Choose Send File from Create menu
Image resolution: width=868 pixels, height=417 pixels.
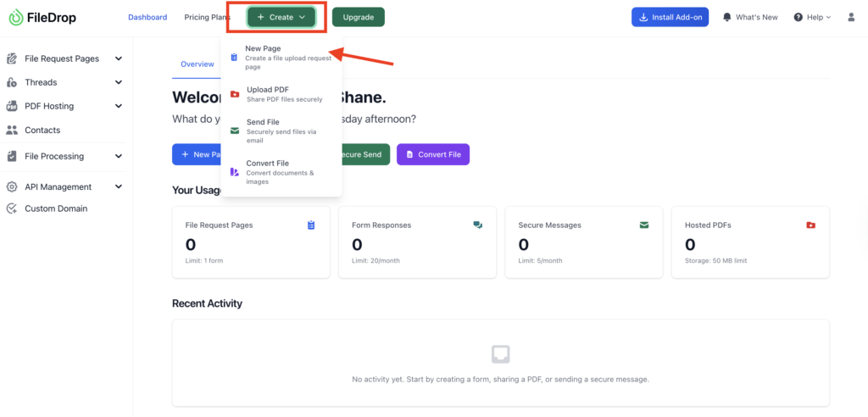coord(281,131)
